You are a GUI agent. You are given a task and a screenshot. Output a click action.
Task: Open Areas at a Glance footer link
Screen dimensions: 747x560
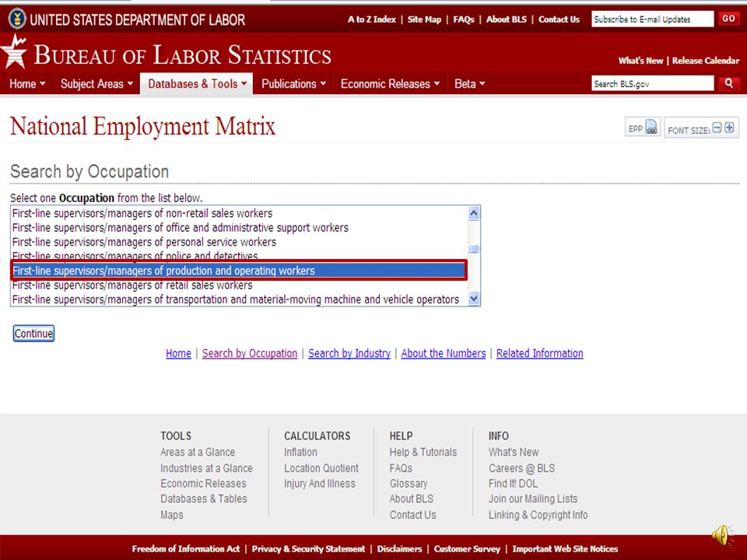(198, 452)
